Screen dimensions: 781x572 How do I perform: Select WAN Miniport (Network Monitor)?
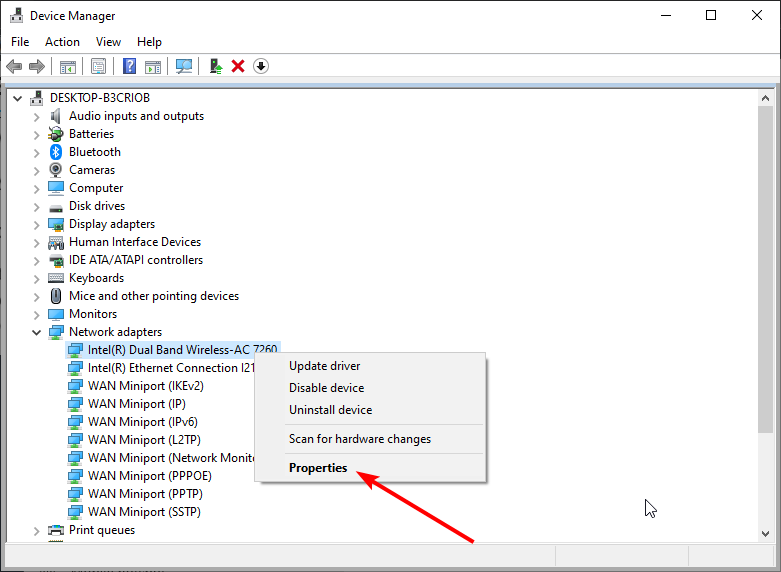click(171, 457)
